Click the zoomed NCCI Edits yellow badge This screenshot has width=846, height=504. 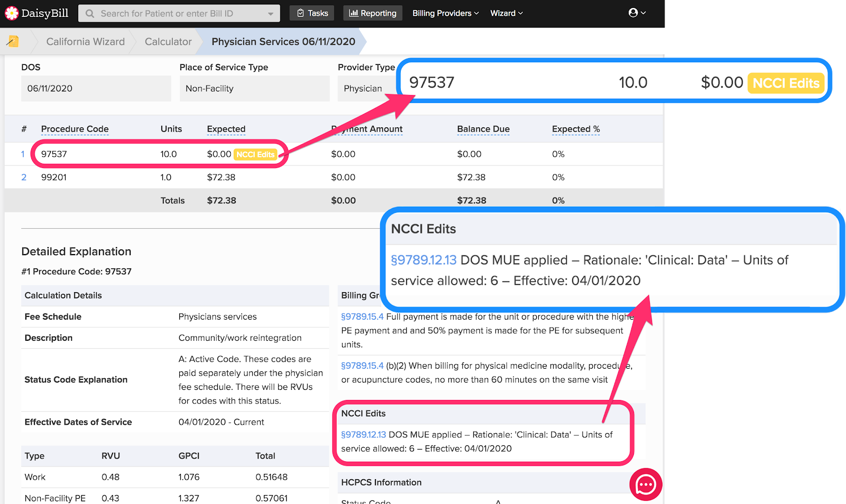(786, 82)
